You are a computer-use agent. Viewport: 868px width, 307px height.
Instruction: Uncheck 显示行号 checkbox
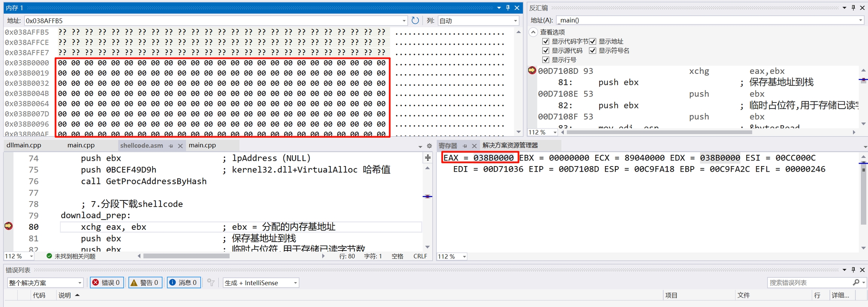coord(546,60)
